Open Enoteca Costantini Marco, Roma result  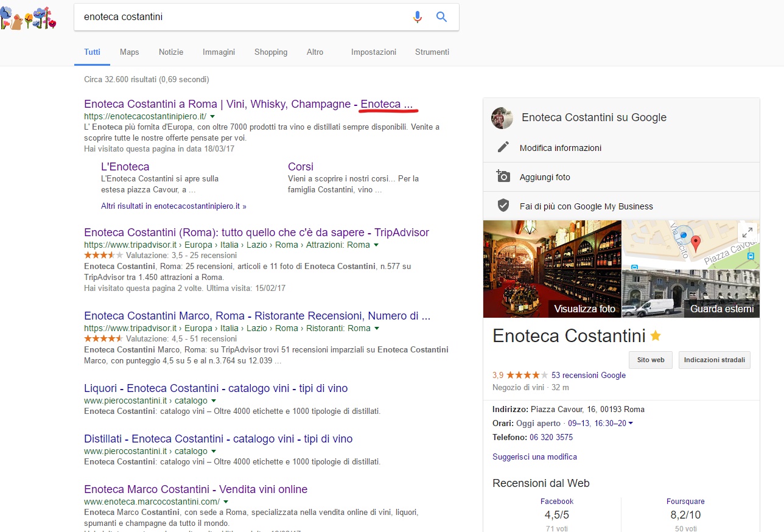point(257,316)
